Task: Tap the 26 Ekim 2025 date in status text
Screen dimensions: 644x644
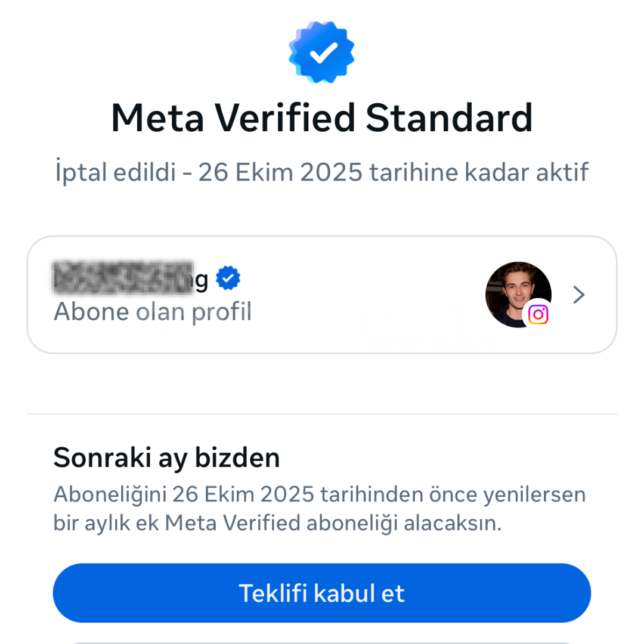Action: tap(280, 172)
